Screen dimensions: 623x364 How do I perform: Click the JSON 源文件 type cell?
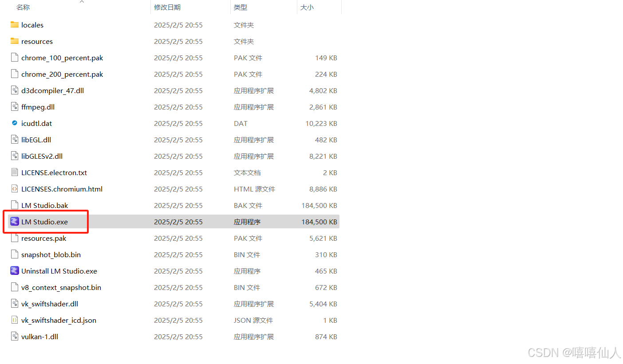click(253, 321)
